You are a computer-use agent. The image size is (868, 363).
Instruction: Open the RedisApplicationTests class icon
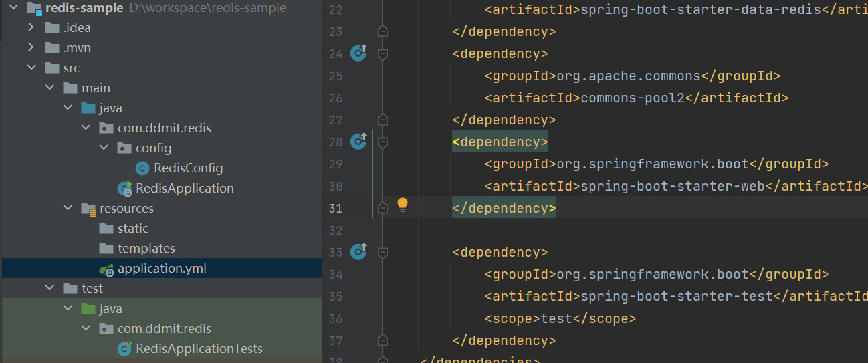click(x=124, y=349)
